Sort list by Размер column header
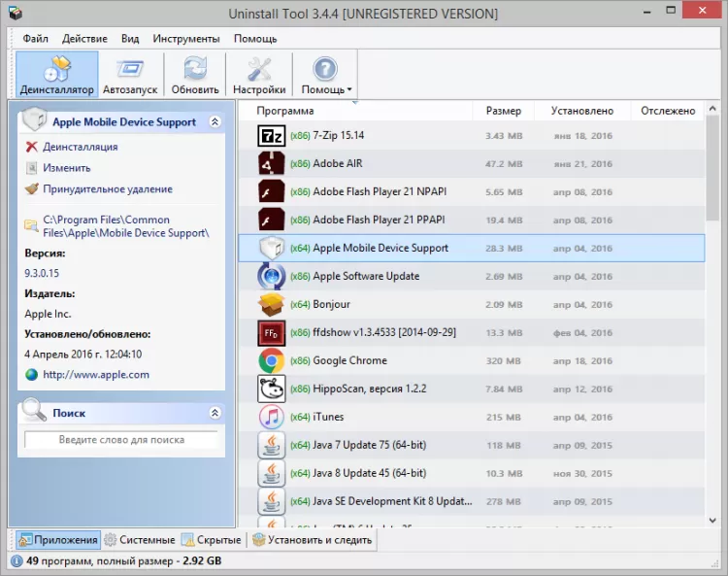The height and width of the screenshot is (576, 728). point(503,111)
